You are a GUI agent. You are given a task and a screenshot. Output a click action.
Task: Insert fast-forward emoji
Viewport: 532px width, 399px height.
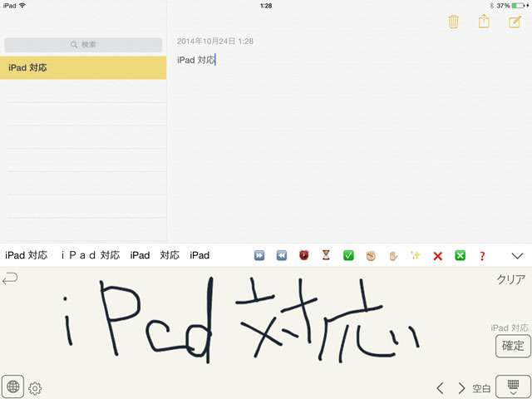[x=259, y=255]
